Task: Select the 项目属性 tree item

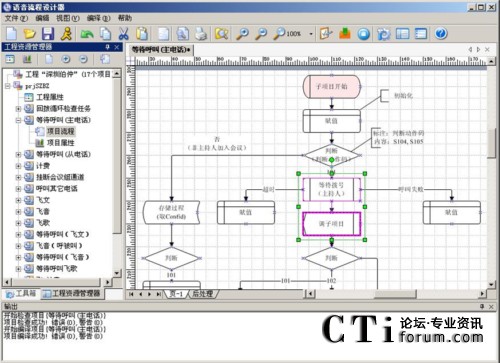Action: click(x=60, y=143)
